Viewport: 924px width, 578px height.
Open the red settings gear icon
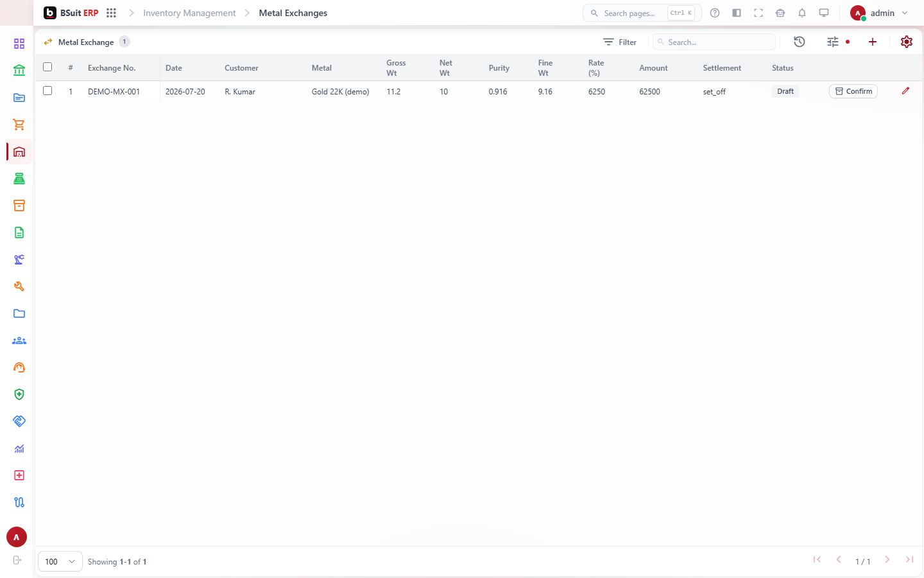pos(907,42)
